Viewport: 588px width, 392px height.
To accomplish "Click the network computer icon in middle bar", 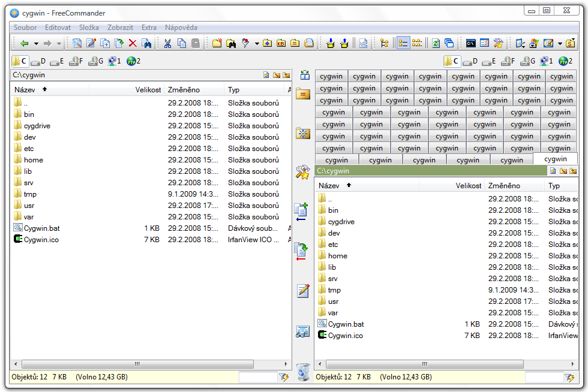I will (x=302, y=331).
